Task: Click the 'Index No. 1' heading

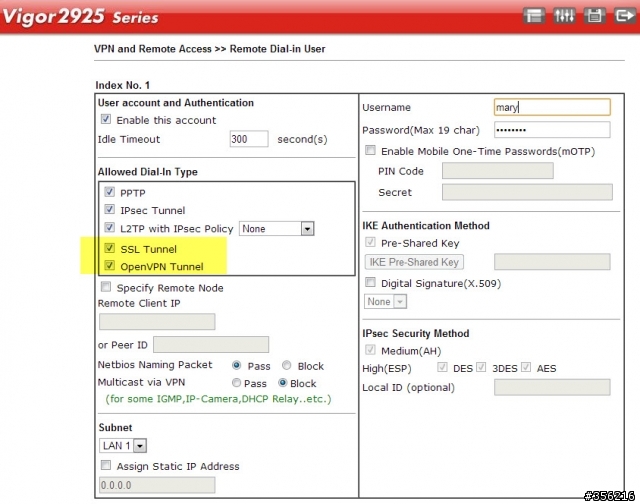Action: pos(122,85)
